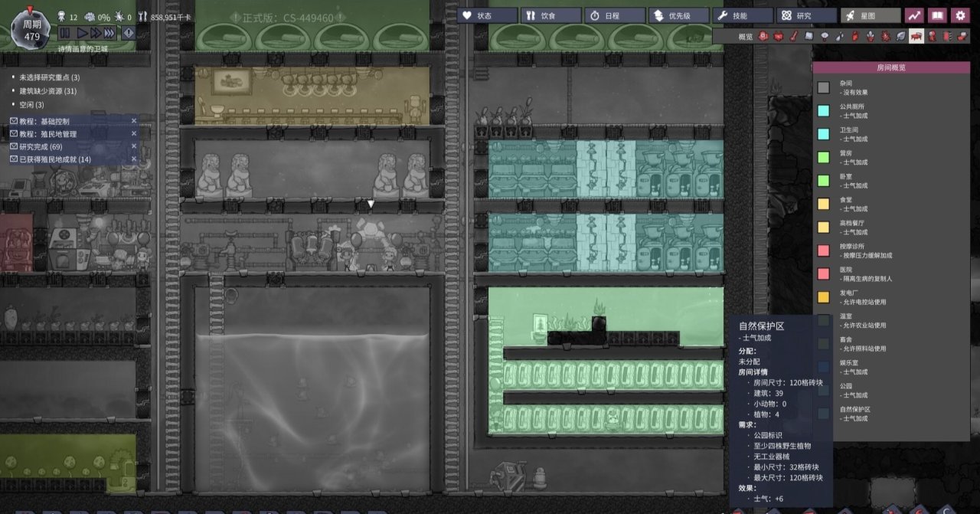Click the 卫生间 legend label
Viewport: 980px width, 514px height.
pos(848,129)
